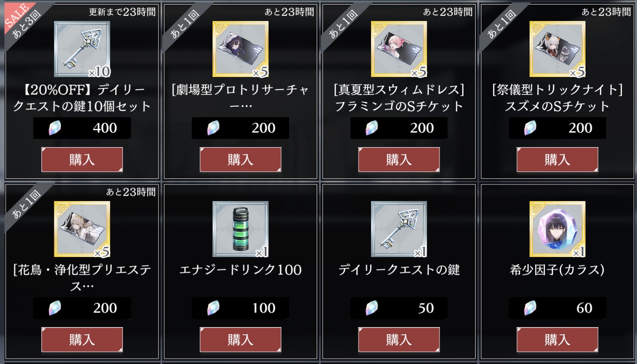Click the rare factor Karasu crystal icon
Screen dimensions: 637x364
tap(558, 229)
